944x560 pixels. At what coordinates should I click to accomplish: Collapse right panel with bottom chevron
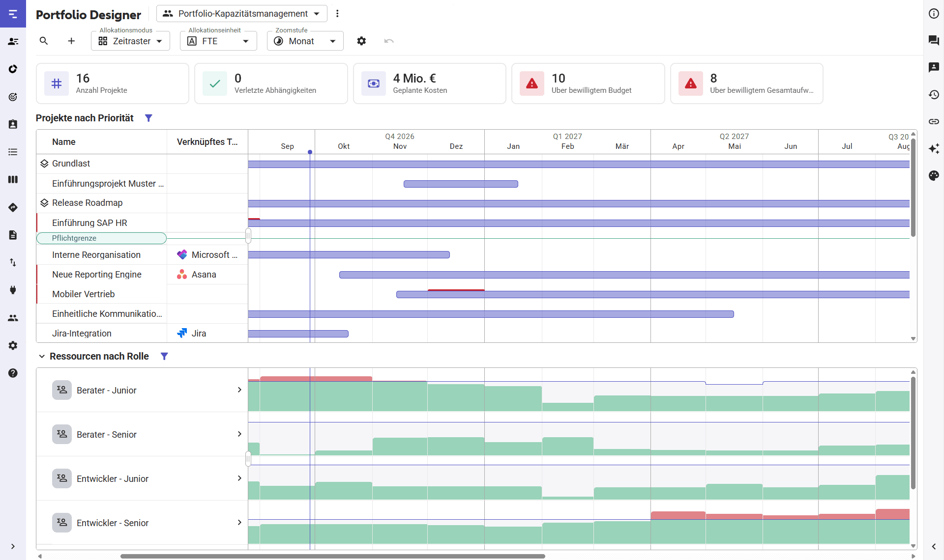coord(934,546)
